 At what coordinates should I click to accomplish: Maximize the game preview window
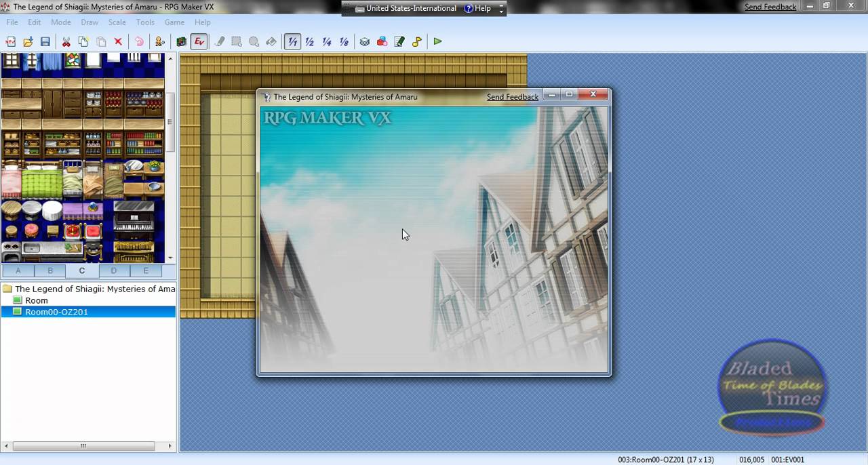(570, 95)
